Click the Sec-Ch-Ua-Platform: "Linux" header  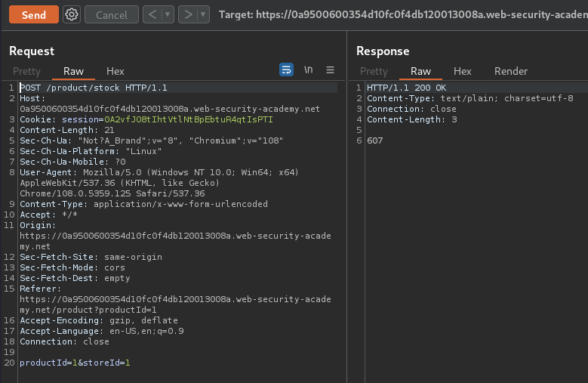point(91,151)
